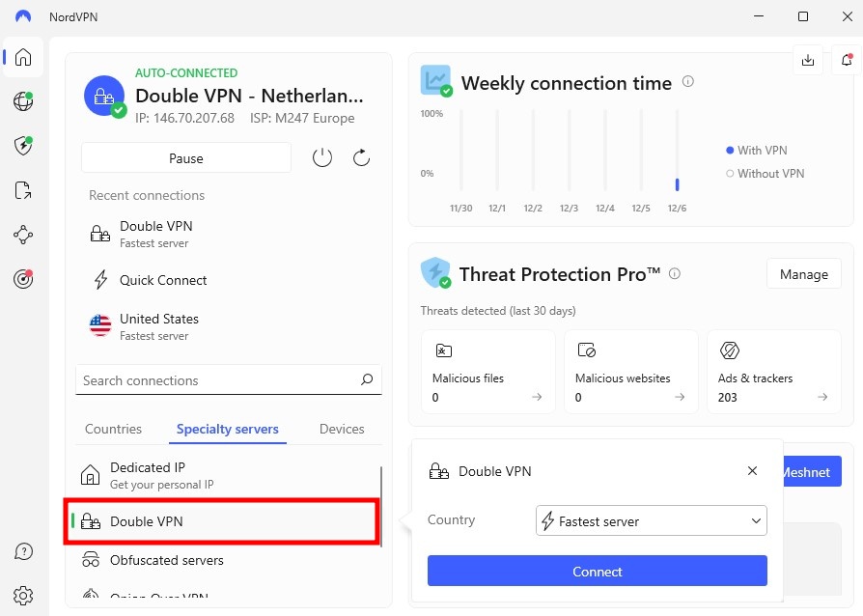Open the Country Fastest server dropdown
Image resolution: width=863 pixels, height=616 pixels.
651,520
